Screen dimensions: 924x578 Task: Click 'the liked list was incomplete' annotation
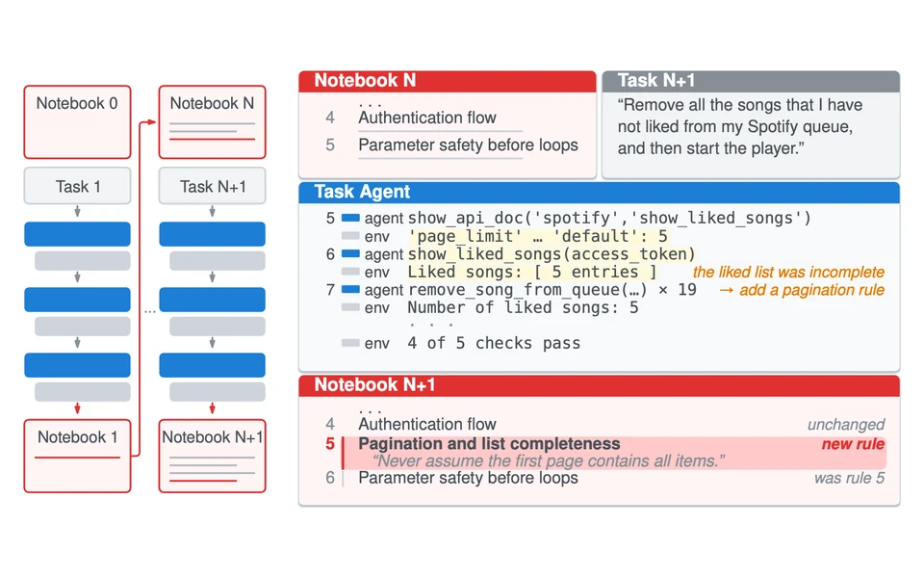788,272
